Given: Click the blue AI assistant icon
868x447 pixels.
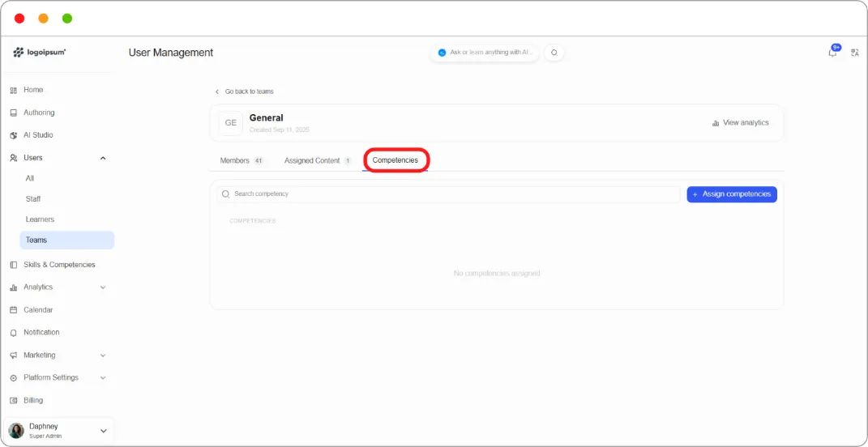Looking at the screenshot, I should tap(442, 53).
